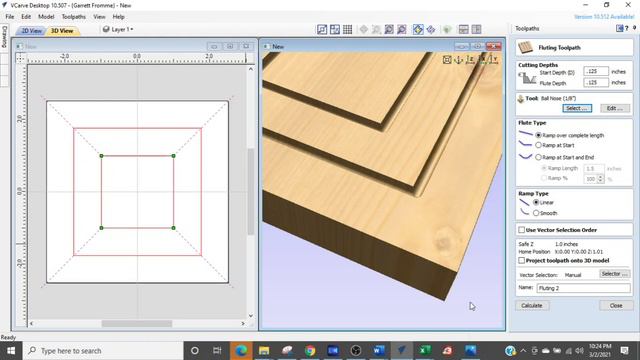Image resolution: width=640 pixels, height=360 pixels.
Task: Select Ramp at Start flute type
Action: pyautogui.click(x=538, y=145)
